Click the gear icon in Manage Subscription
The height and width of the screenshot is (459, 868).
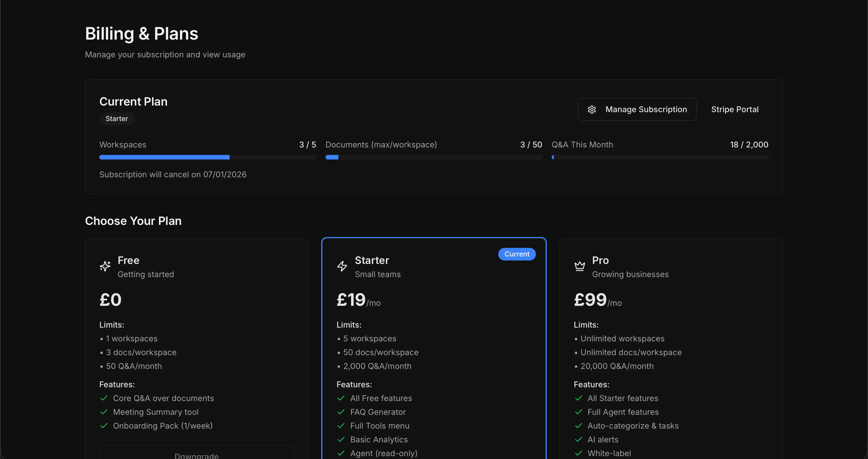(592, 110)
